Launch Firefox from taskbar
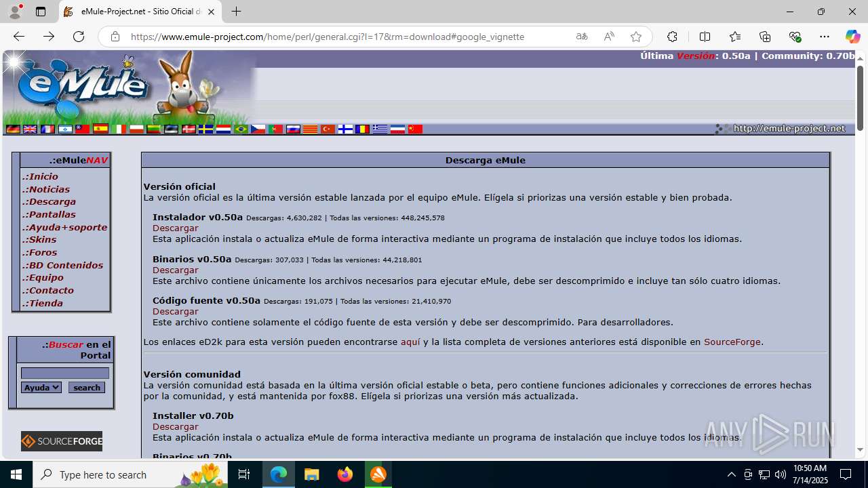The height and width of the screenshot is (488, 868). pyautogui.click(x=345, y=474)
